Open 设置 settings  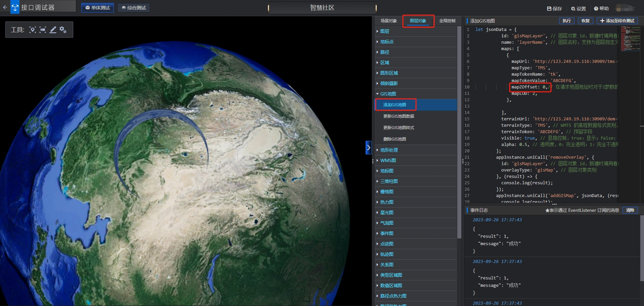click(578, 8)
